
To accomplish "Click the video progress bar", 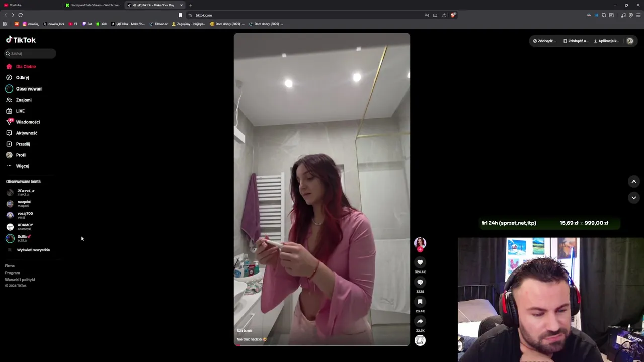I will click(x=322, y=345).
